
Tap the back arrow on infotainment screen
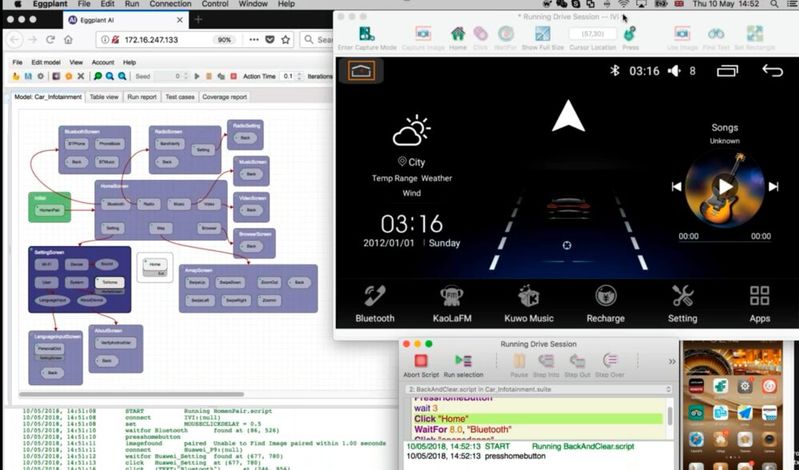point(773,70)
